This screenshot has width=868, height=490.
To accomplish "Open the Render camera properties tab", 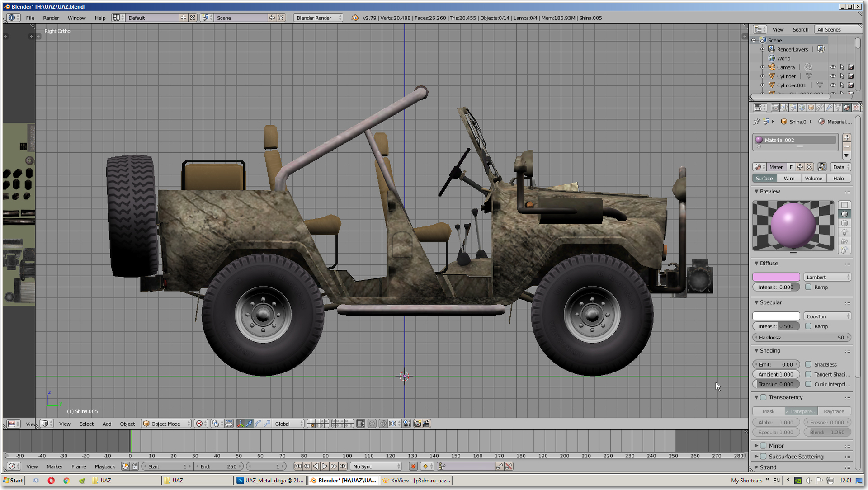I will click(x=775, y=108).
